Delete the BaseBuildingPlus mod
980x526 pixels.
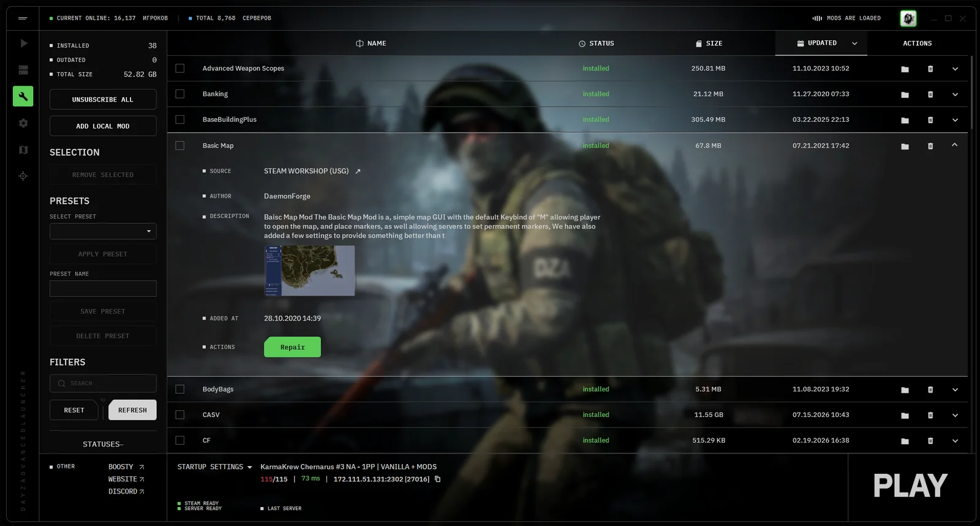point(930,121)
